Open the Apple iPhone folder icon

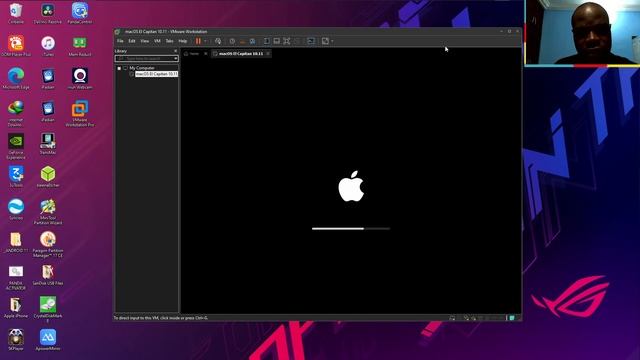(x=16, y=307)
